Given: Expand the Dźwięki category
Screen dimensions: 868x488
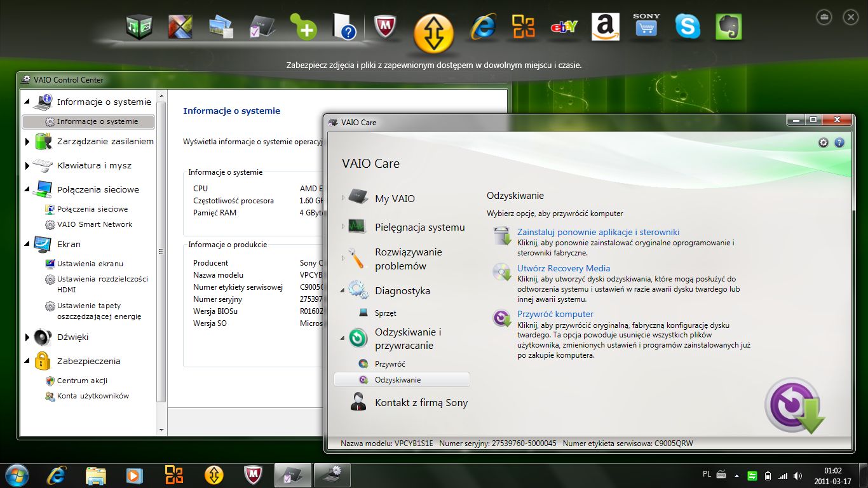Looking at the screenshot, I should point(27,337).
